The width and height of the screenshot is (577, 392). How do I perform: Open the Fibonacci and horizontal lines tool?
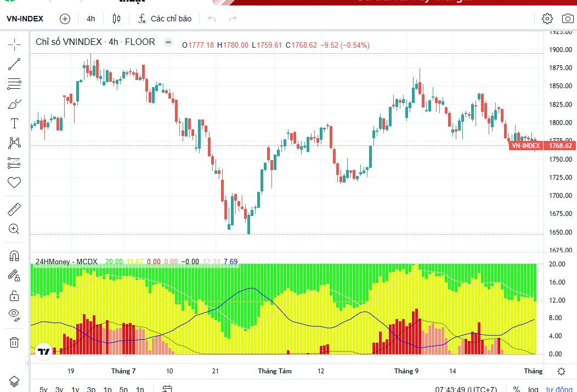pos(14,84)
